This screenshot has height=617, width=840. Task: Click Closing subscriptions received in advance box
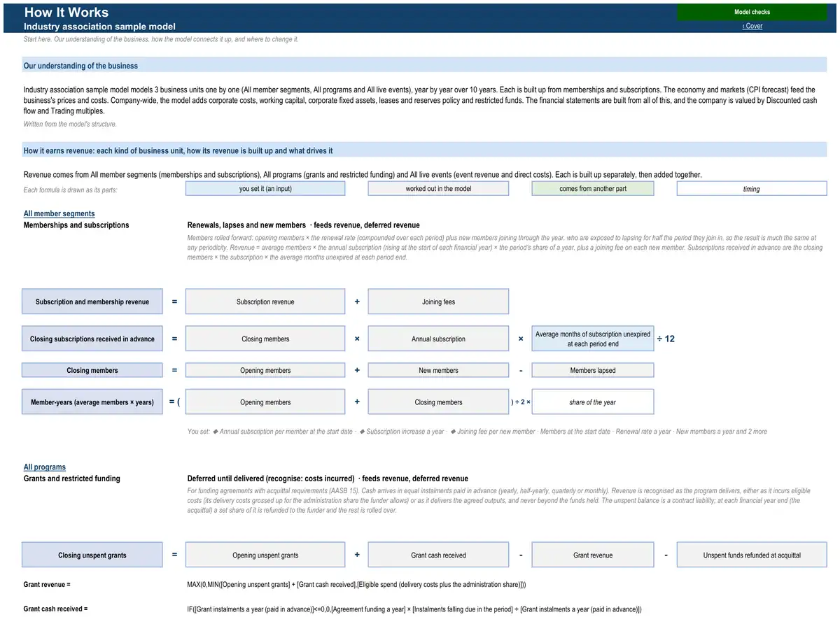92,339
